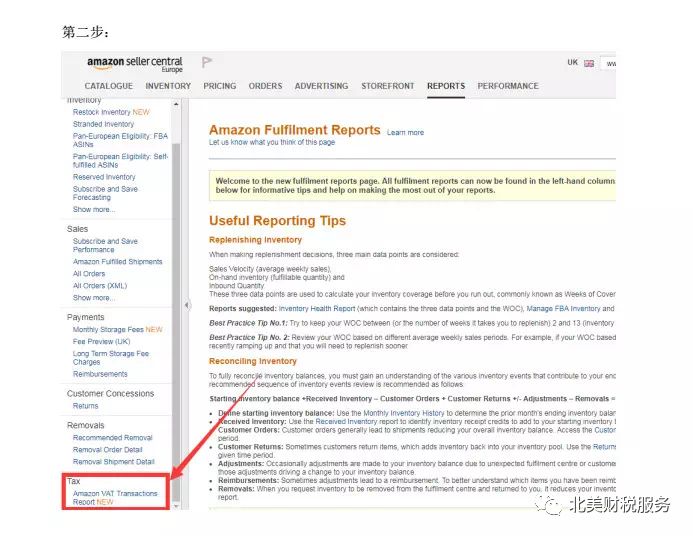Open the Restock Inventory report
The height and width of the screenshot is (536, 693).
coord(102,112)
